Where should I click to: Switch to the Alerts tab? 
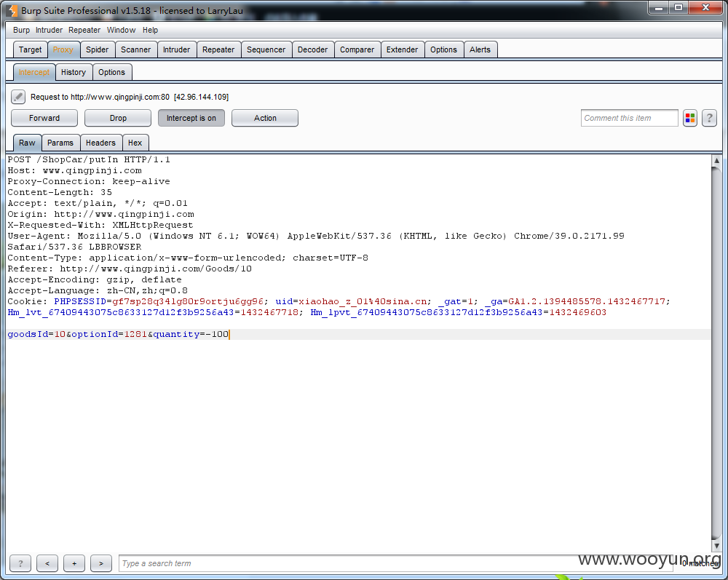[x=480, y=49]
